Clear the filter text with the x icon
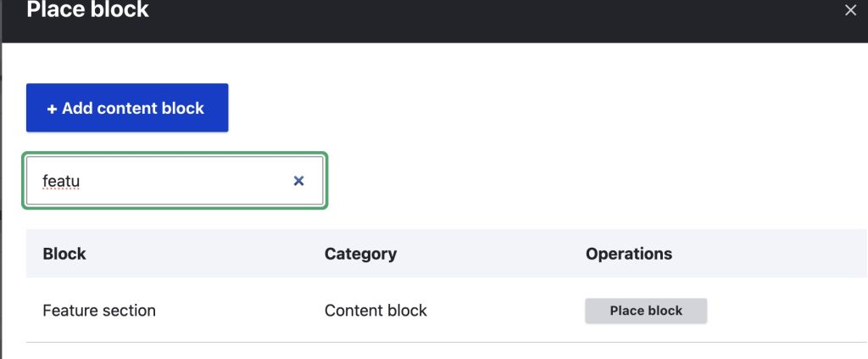The image size is (868, 359). pyautogui.click(x=298, y=181)
